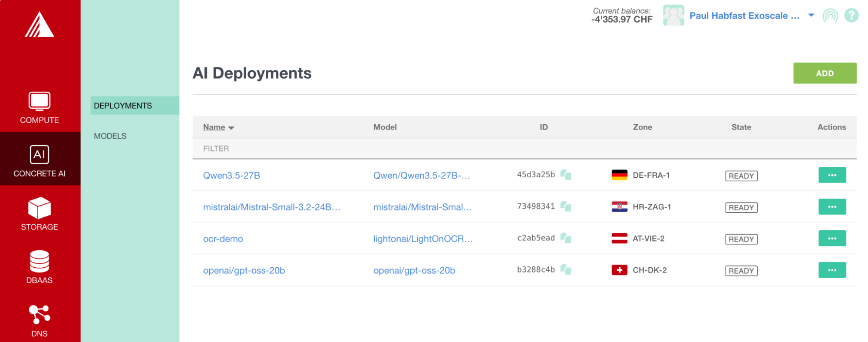868x342 pixels.
Task: Click the READY state in the HR-ZAG-1 row
Action: click(x=741, y=208)
